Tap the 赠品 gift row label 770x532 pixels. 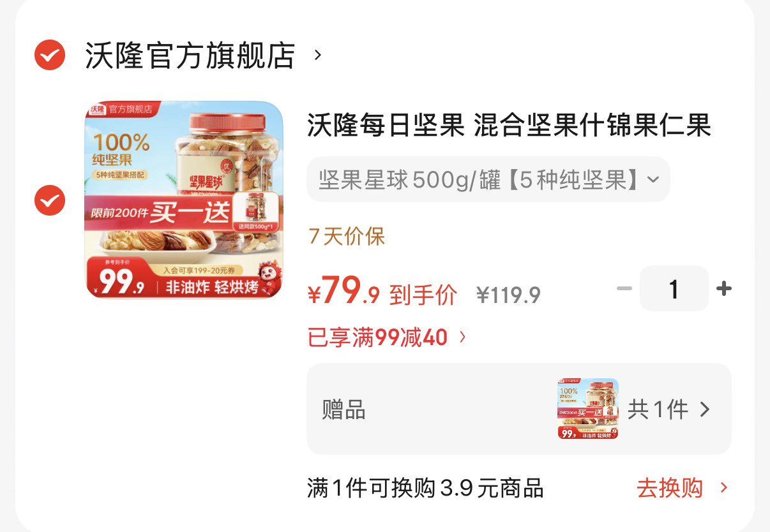343,410
